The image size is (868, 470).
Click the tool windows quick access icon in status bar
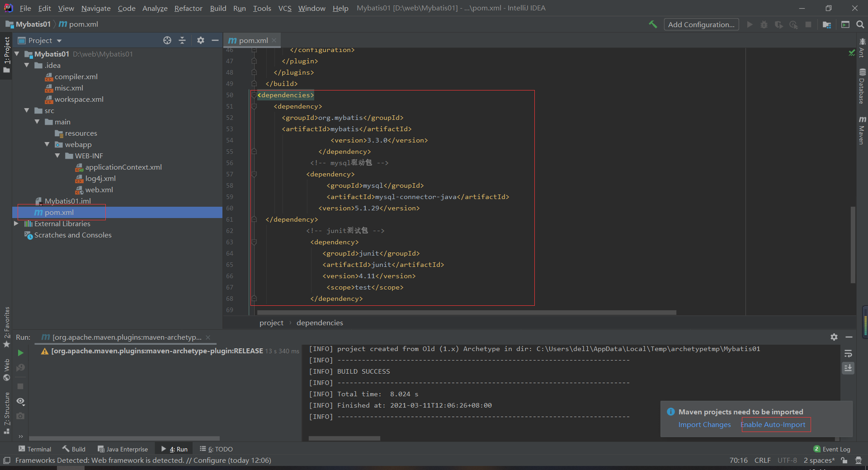(x=7, y=461)
